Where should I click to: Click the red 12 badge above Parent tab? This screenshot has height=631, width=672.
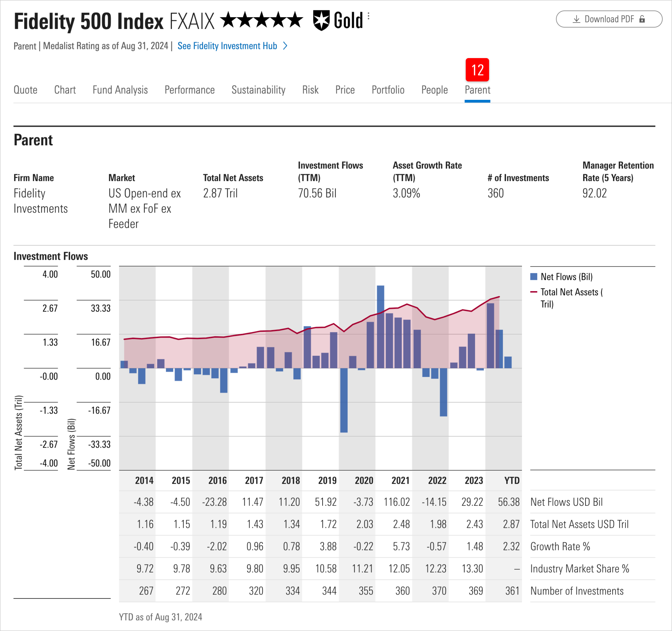pos(477,70)
